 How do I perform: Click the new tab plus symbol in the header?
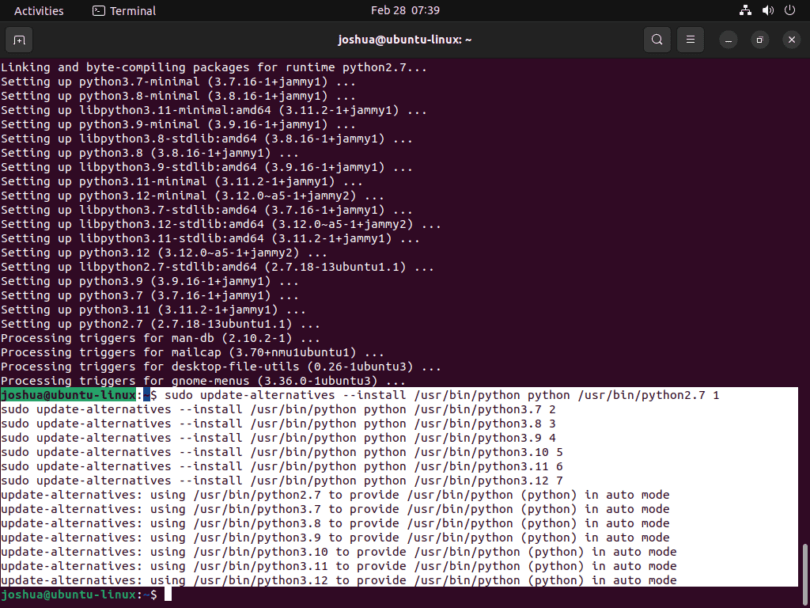pos(19,39)
